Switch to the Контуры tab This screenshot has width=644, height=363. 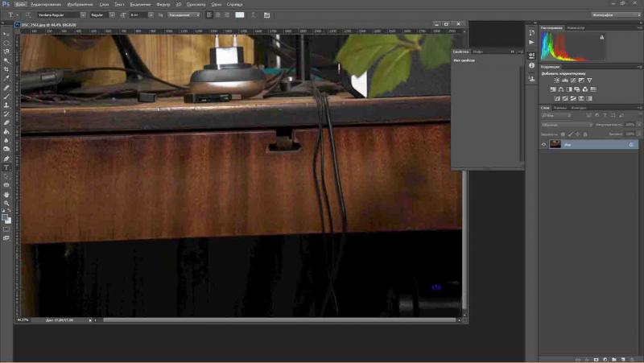click(579, 108)
